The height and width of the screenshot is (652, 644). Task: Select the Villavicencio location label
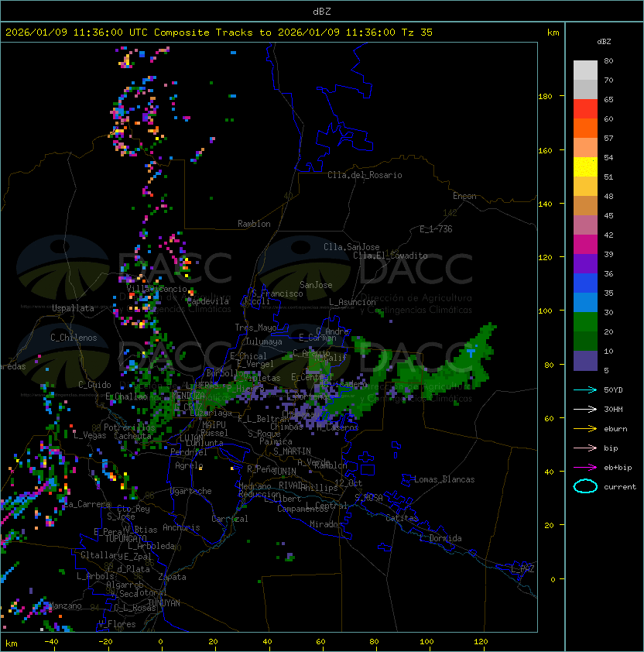[157, 289]
